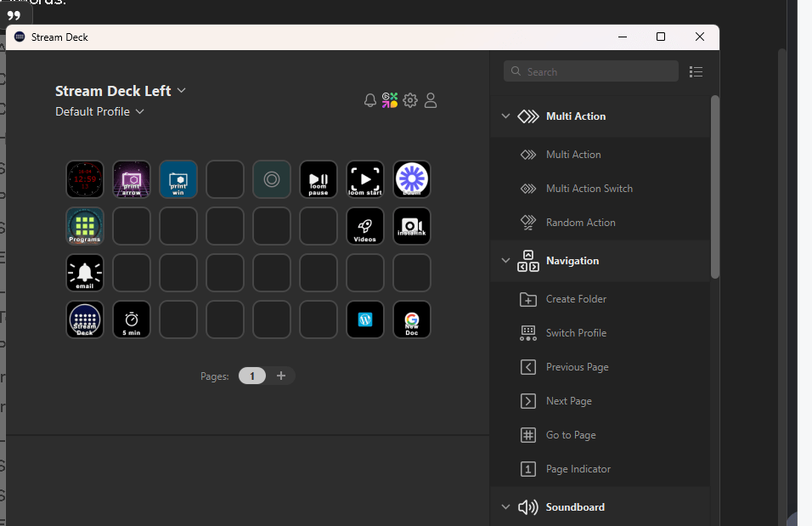
Task: Select the WordPress key
Action: 365,320
